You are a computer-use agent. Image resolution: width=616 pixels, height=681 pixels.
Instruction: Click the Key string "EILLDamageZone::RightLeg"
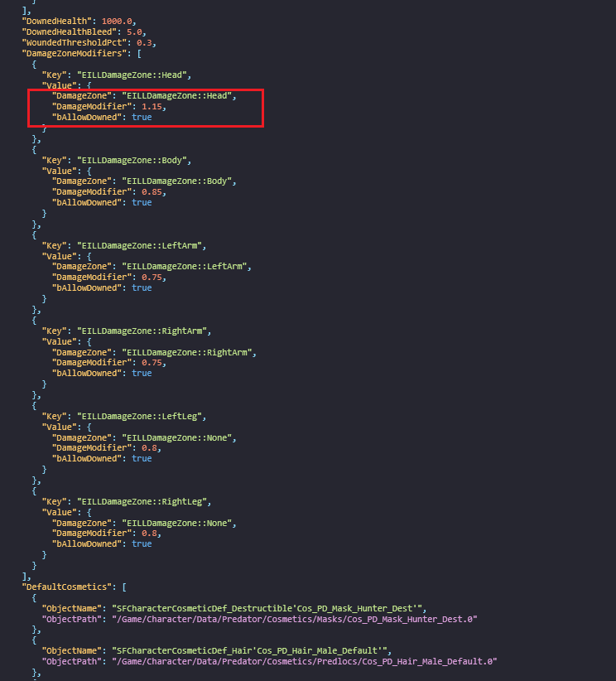[145, 501]
